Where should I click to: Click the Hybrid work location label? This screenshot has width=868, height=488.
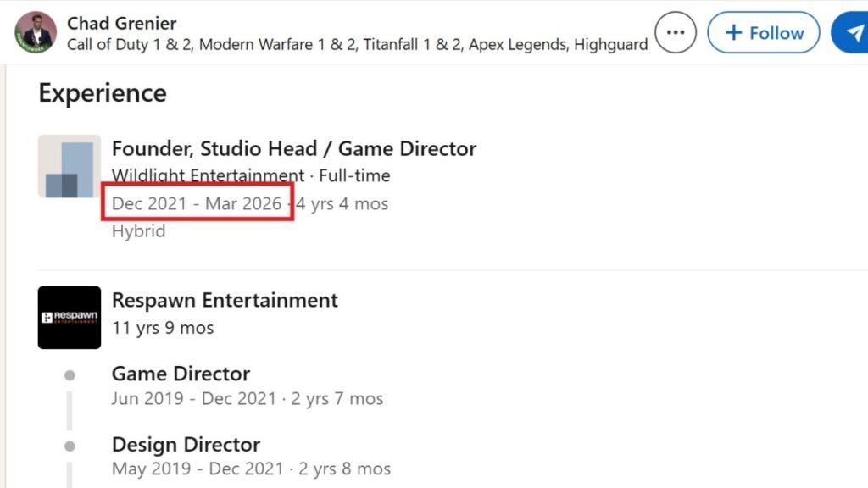point(138,231)
